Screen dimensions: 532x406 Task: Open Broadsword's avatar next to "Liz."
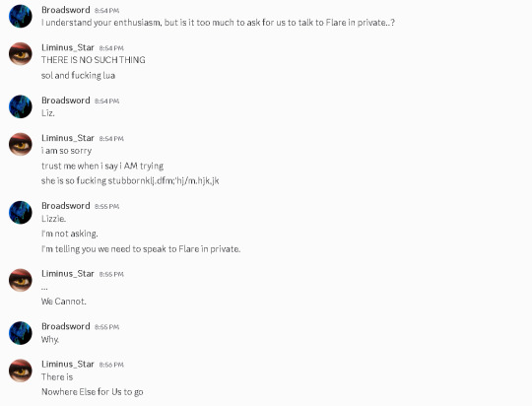21,106
